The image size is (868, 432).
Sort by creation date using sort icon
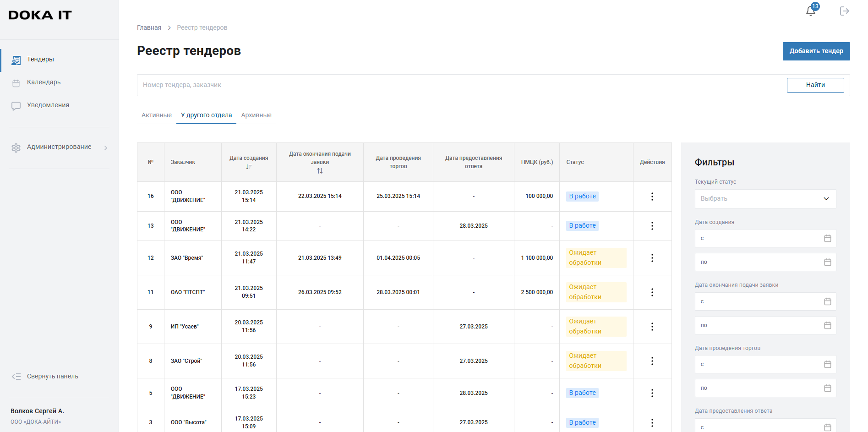click(249, 167)
